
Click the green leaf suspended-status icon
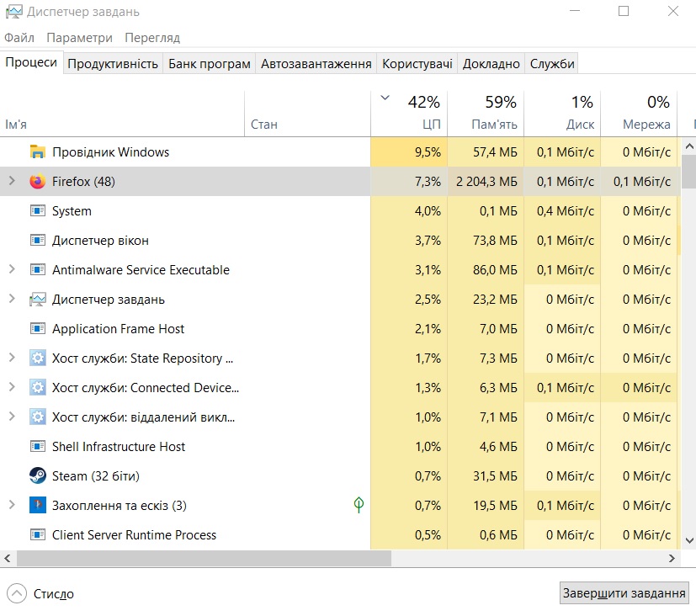tap(359, 505)
